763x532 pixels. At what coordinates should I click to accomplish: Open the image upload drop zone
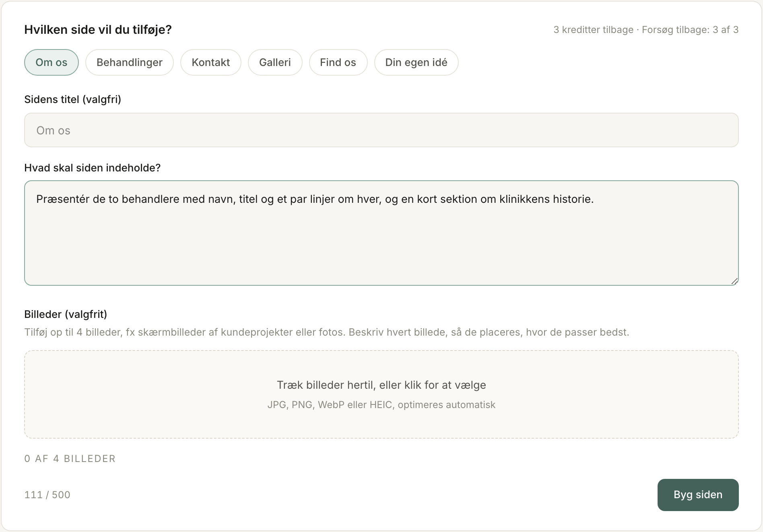(x=381, y=394)
